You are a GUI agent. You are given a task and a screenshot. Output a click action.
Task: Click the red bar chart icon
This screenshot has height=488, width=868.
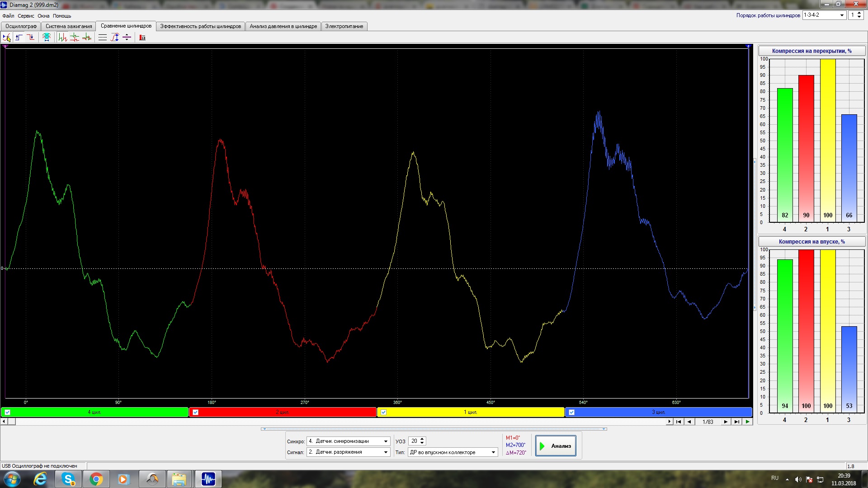(x=142, y=38)
